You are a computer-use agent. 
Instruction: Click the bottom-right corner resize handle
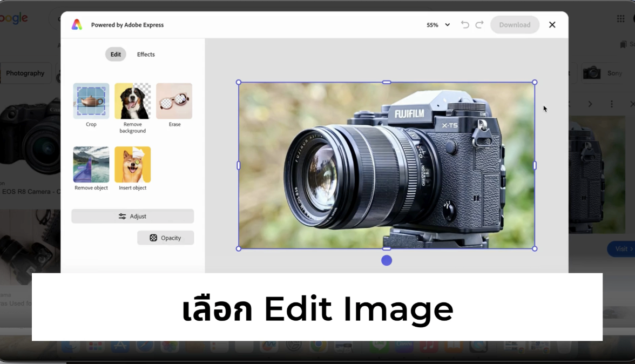pos(535,248)
